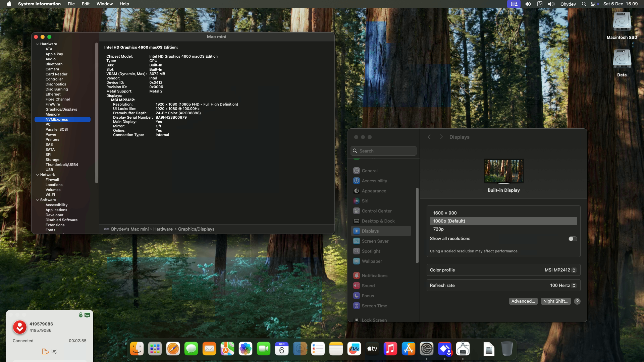Click the Spotlight magnifier in the menu bar

584,4
